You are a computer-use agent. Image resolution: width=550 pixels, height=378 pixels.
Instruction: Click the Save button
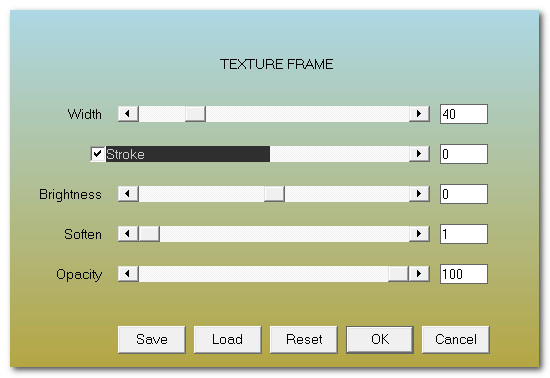coord(152,339)
